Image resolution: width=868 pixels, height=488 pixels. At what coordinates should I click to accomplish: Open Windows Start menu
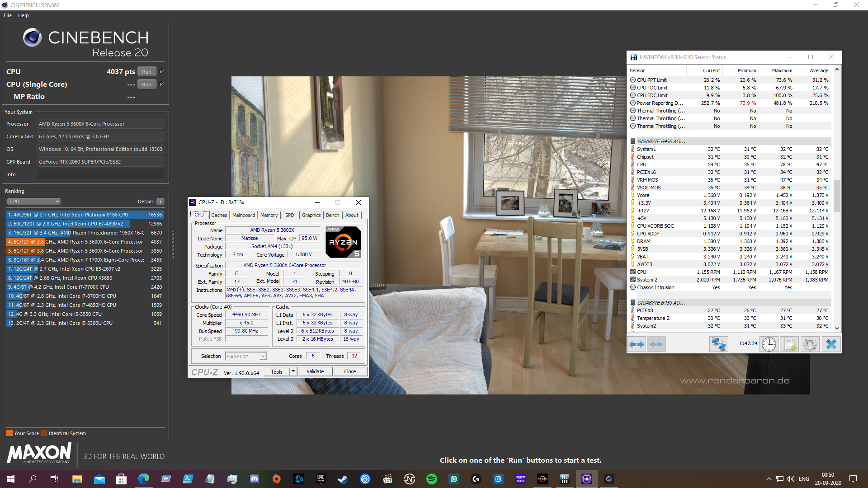[x=11, y=479]
